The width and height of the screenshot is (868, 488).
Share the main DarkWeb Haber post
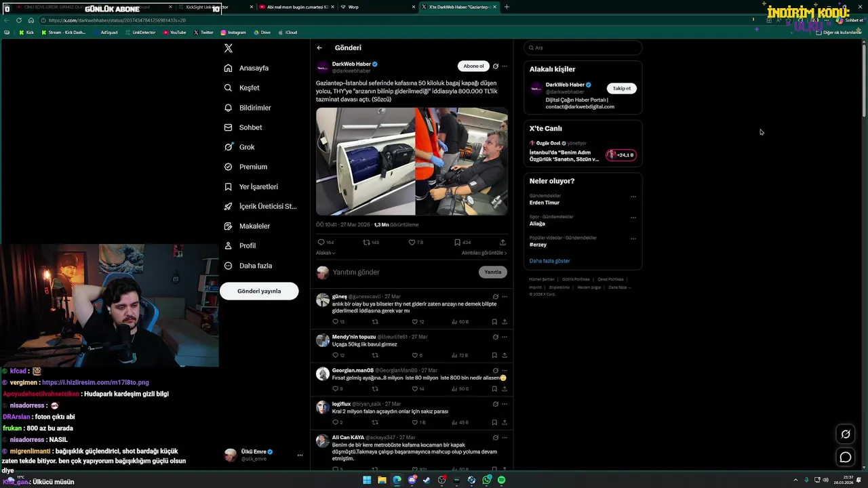tap(502, 242)
